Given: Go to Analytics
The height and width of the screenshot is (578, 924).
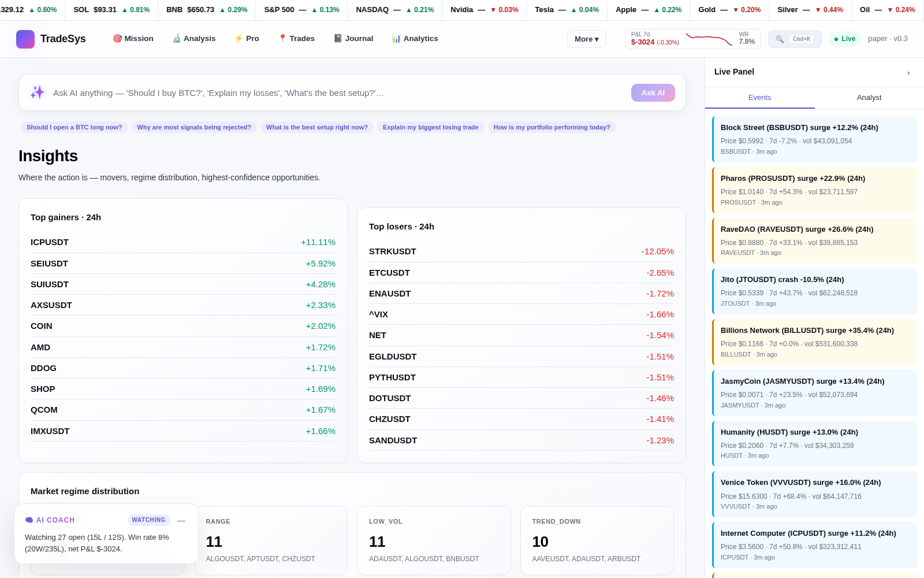Looking at the screenshot, I should point(415,39).
